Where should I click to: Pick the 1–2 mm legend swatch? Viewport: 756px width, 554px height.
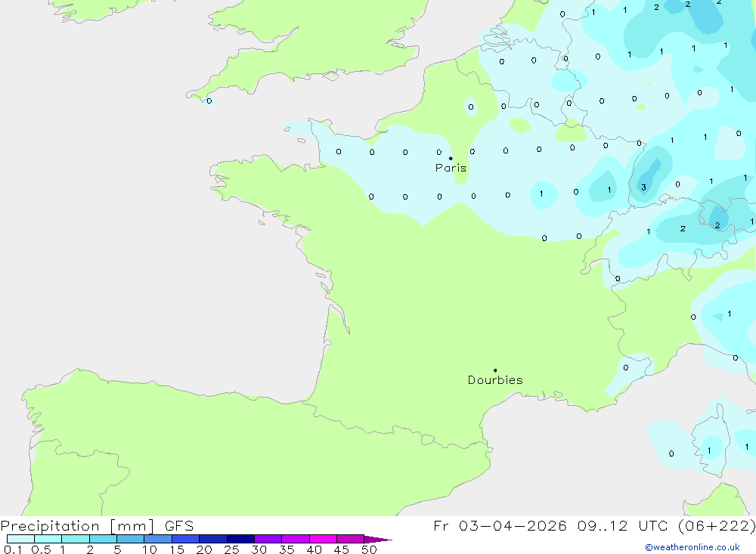[x=76, y=539]
